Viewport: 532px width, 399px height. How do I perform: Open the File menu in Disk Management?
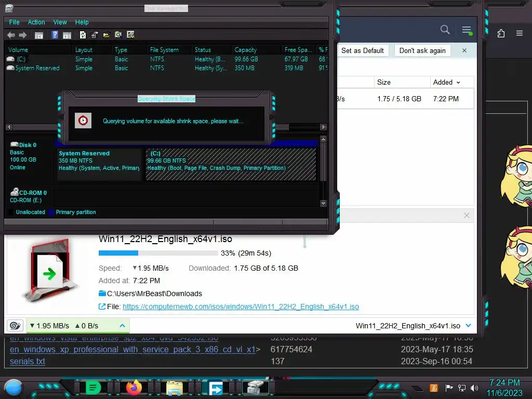14,22
